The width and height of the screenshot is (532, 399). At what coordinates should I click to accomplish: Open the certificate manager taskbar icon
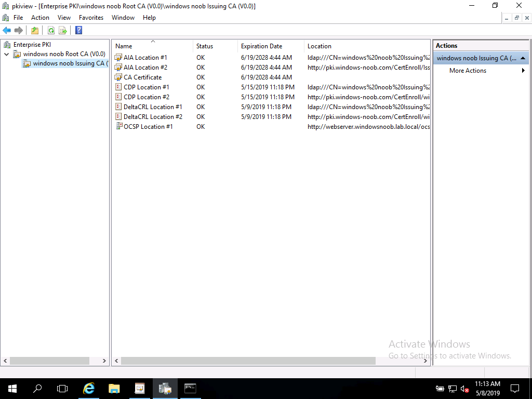(x=139, y=389)
